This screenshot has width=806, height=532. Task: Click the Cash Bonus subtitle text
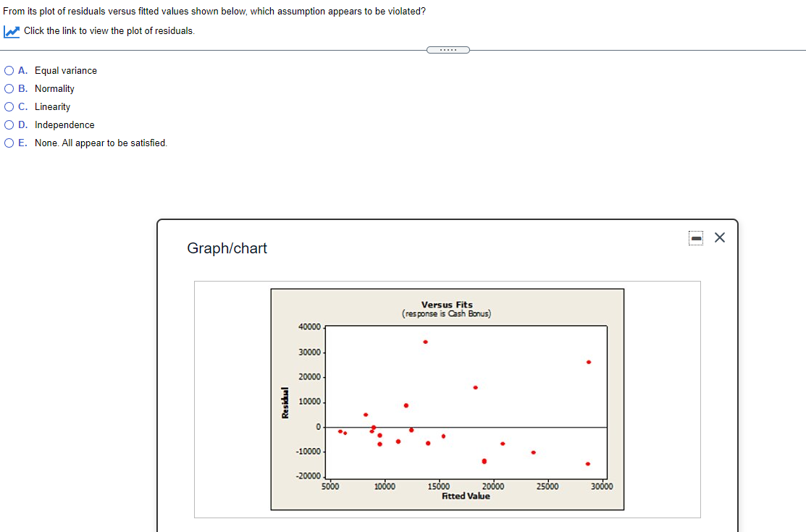[x=447, y=313]
